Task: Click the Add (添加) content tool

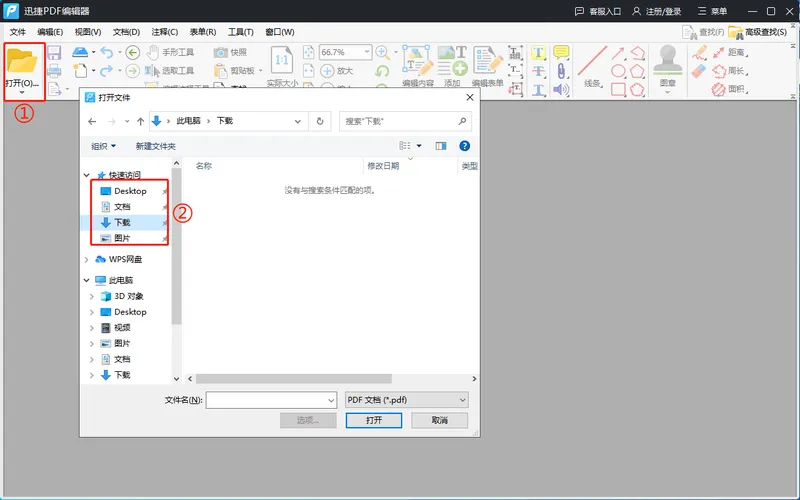Action: 453,65
